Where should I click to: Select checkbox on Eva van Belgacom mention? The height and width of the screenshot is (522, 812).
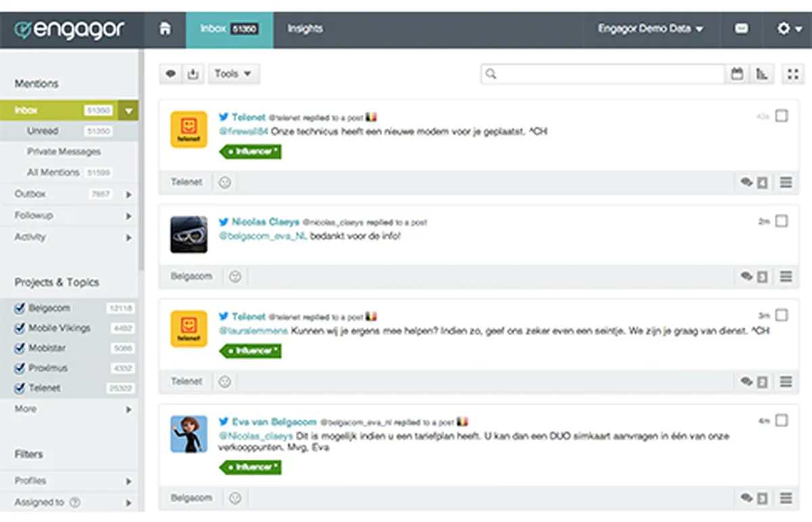782,421
